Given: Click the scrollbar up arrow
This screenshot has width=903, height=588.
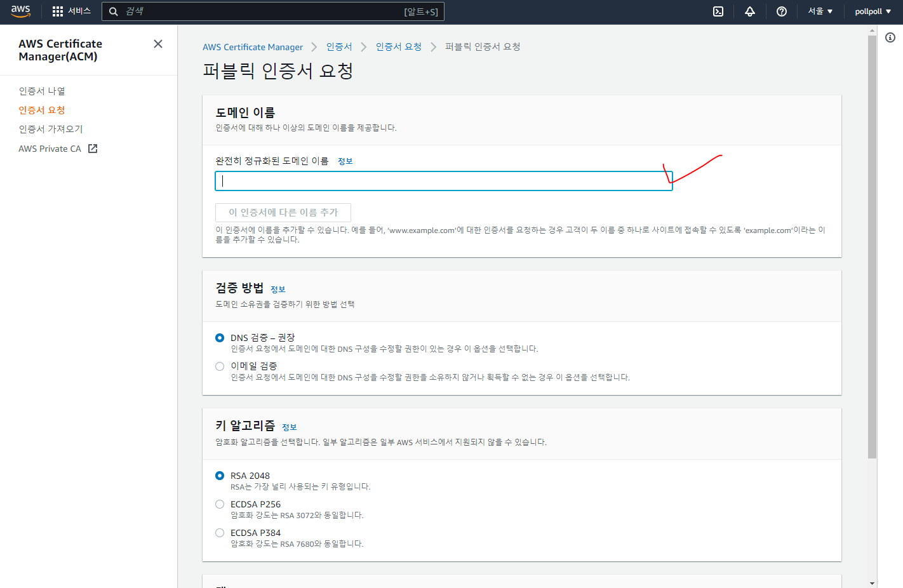Looking at the screenshot, I should [x=872, y=29].
